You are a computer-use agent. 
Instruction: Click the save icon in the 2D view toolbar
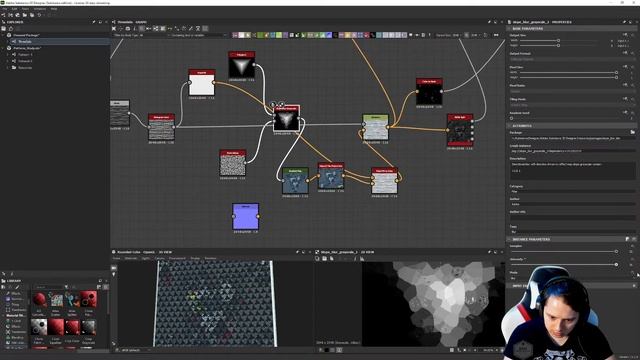click(x=325, y=258)
